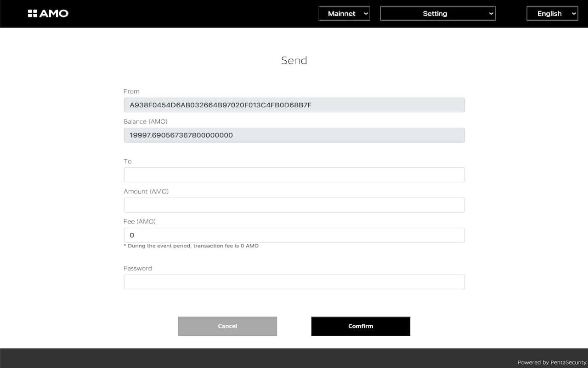Click the Cancel button
This screenshot has width=588, height=368.
pyautogui.click(x=227, y=326)
